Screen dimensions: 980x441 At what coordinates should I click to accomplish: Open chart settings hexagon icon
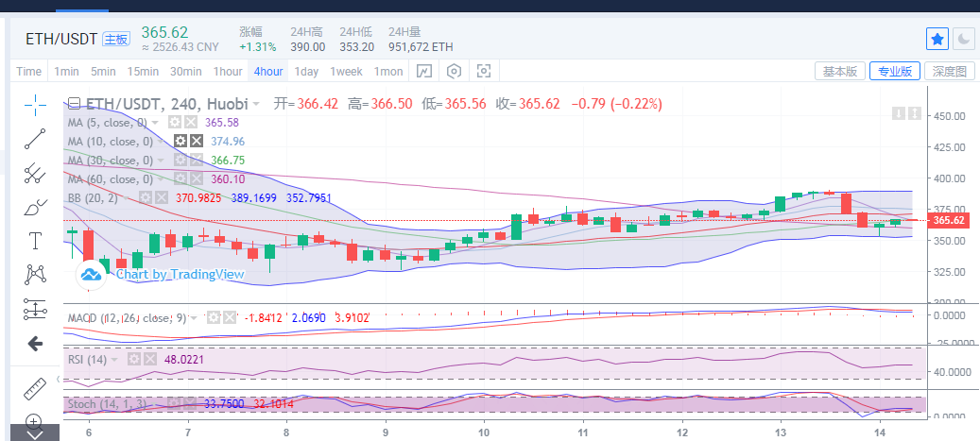(x=454, y=71)
